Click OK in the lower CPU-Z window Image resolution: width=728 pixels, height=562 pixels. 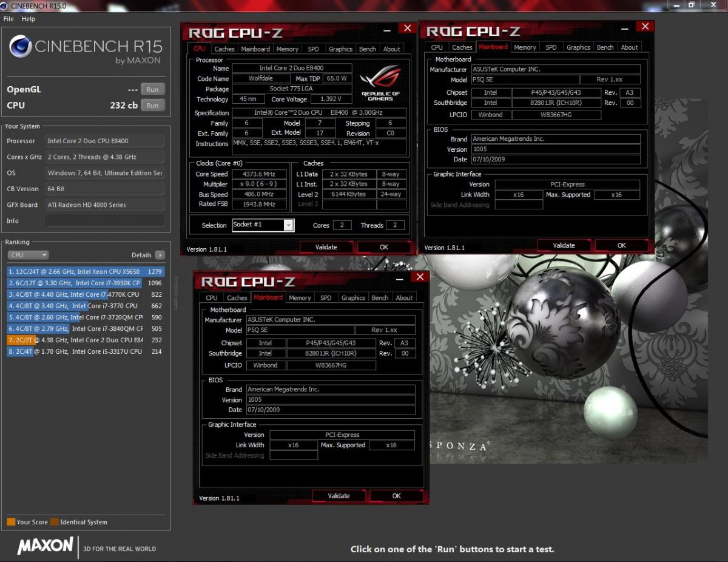[397, 496]
